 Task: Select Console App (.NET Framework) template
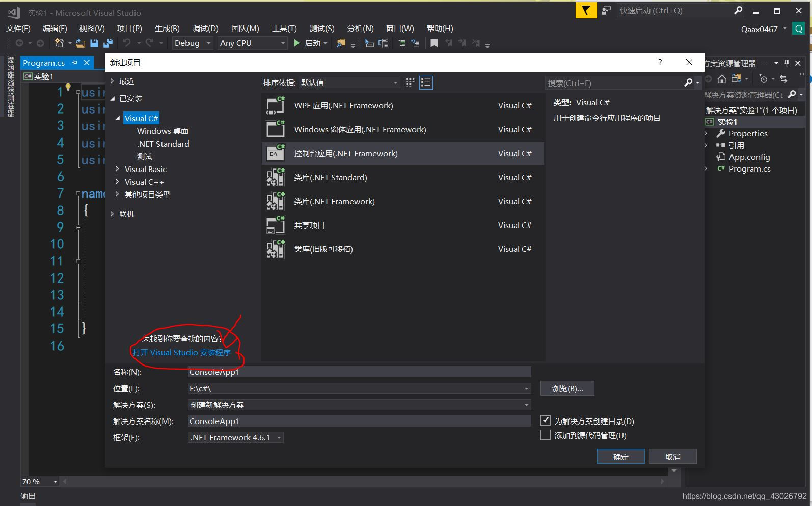click(403, 153)
